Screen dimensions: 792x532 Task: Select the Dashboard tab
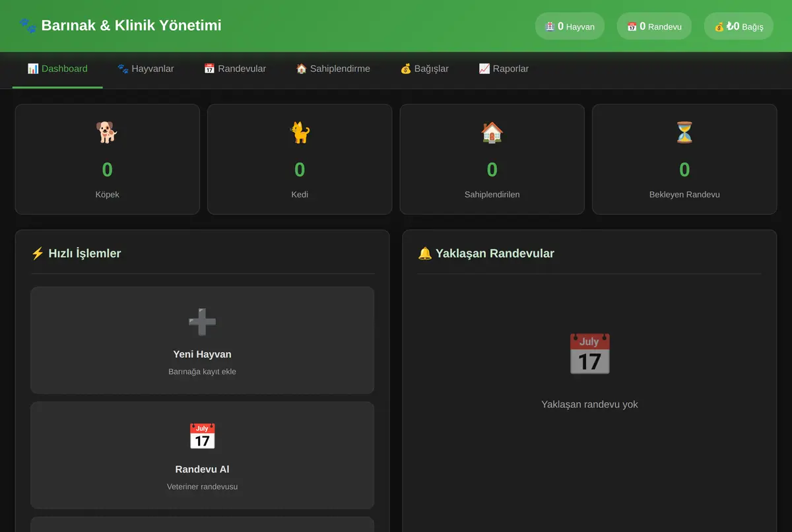tap(57, 69)
